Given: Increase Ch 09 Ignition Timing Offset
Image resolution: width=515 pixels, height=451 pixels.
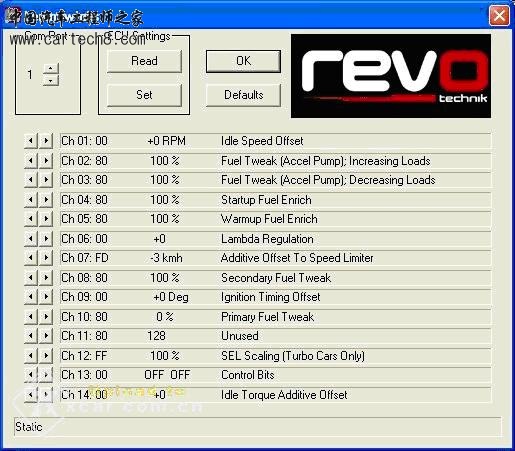Looking at the screenshot, I should click(x=46, y=297).
